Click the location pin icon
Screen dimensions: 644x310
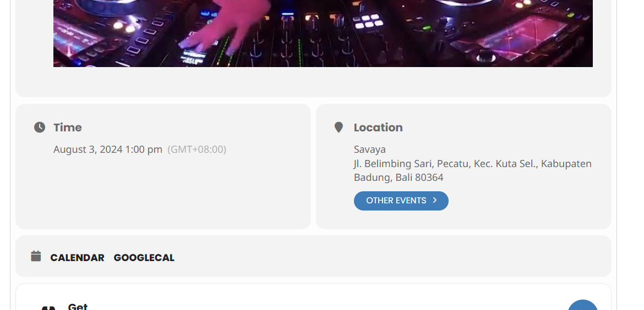pyautogui.click(x=339, y=128)
